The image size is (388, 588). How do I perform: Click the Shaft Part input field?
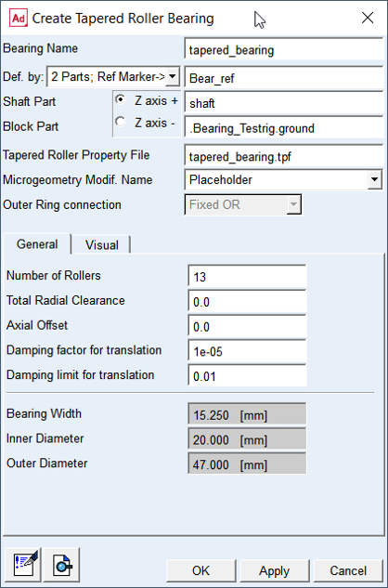[x=284, y=103]
